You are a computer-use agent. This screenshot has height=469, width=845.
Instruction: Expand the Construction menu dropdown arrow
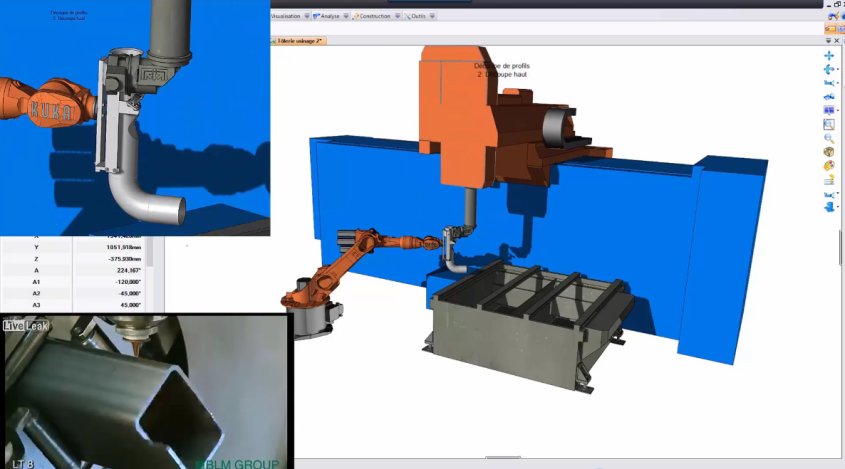pos(397,16)
